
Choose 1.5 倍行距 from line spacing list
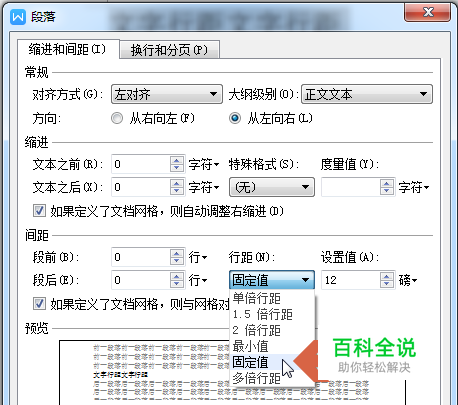[272, 314]
